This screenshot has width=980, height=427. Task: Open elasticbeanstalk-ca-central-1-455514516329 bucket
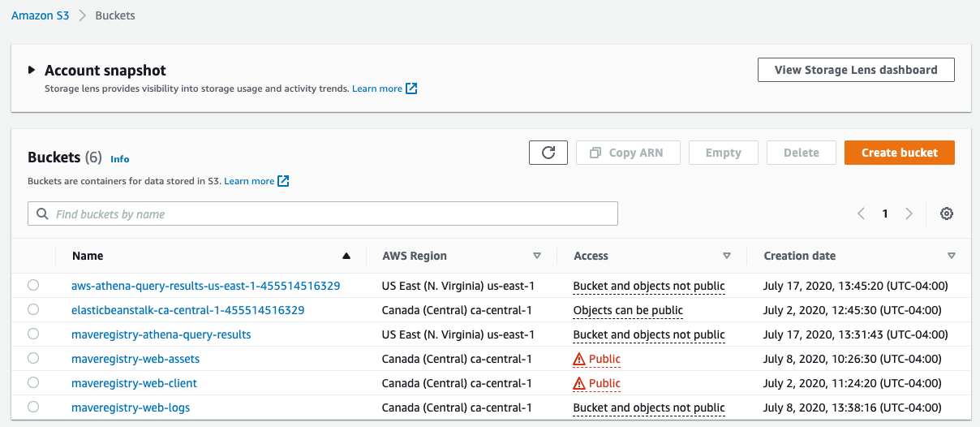(x=188, y=310)
